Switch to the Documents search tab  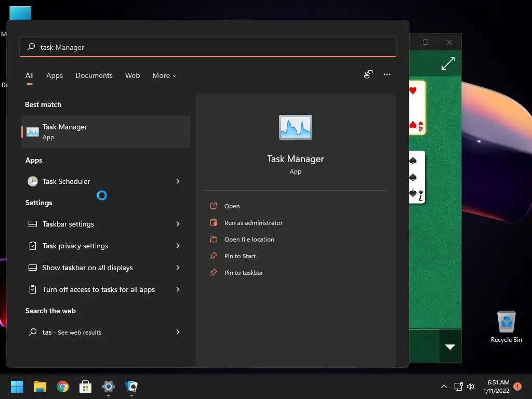[x=94, y=76]
